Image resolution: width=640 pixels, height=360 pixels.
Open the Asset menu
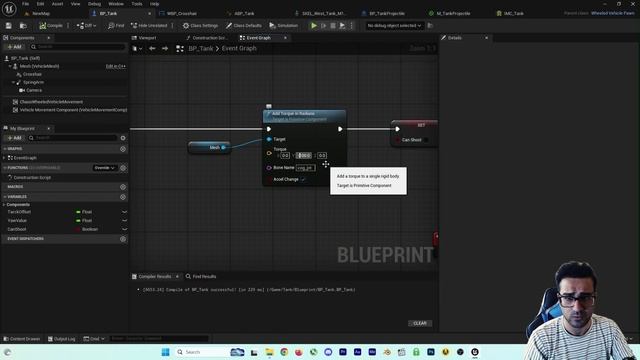pos(57,4)
